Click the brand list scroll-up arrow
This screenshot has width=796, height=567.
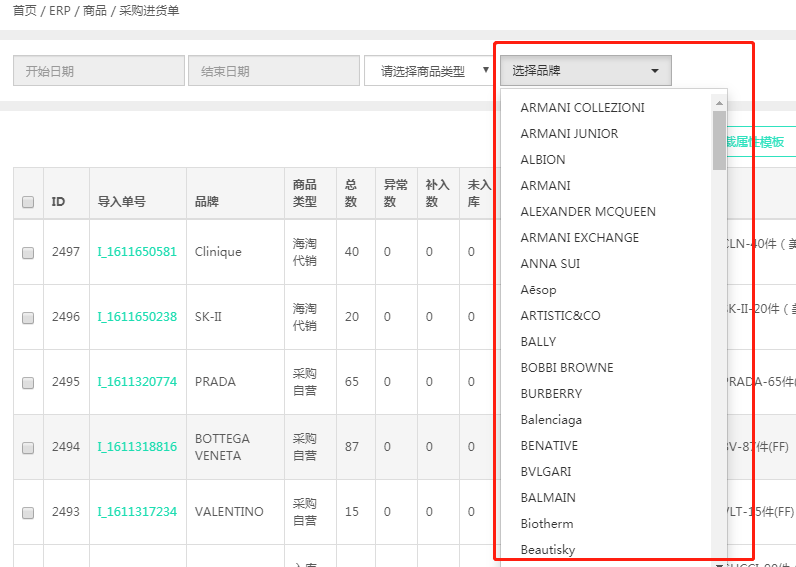click(x=719, y=103)
